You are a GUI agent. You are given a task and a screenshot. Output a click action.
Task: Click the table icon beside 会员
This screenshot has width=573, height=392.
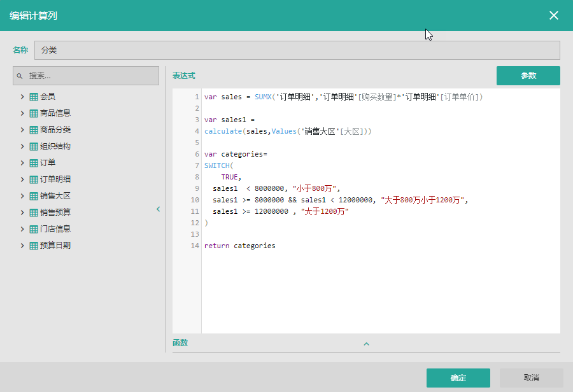coord(34,97)
